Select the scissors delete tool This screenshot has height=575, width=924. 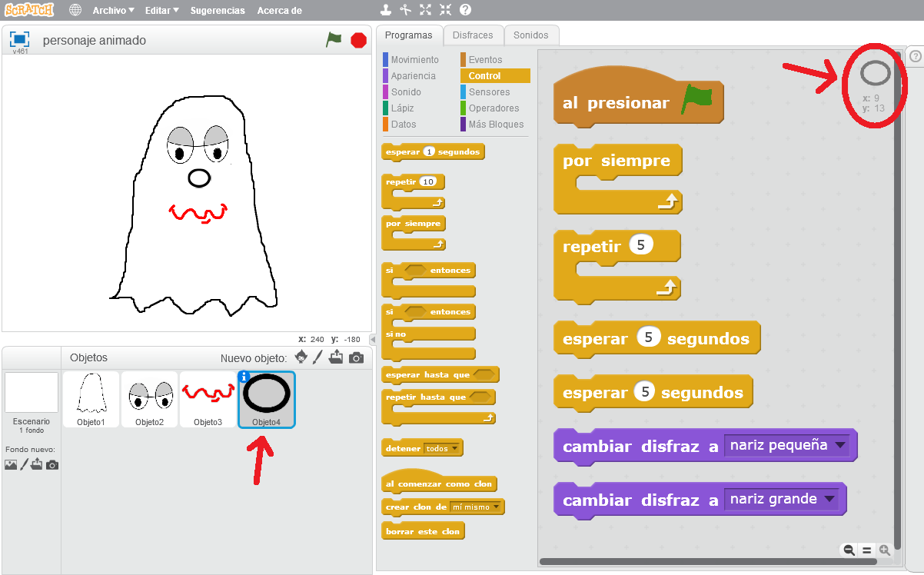click(405, 10)
